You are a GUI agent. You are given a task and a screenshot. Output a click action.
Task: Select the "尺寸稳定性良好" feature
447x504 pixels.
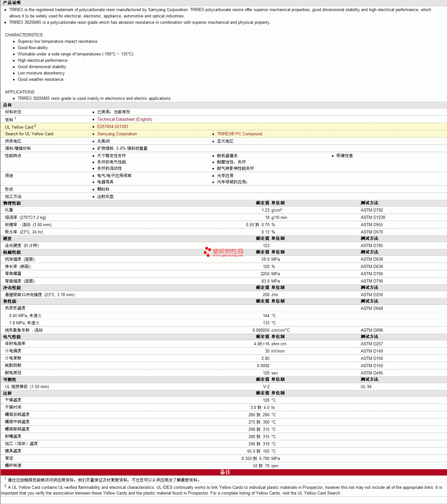point(111,156)
